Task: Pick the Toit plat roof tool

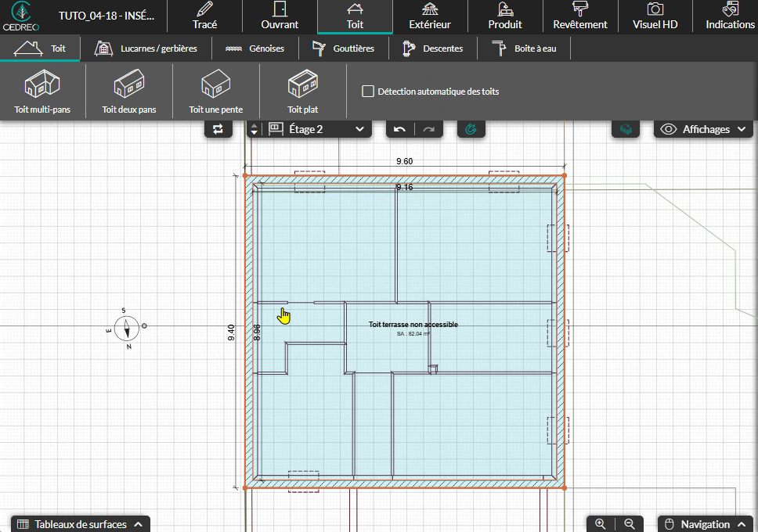Action: (302, 91)
